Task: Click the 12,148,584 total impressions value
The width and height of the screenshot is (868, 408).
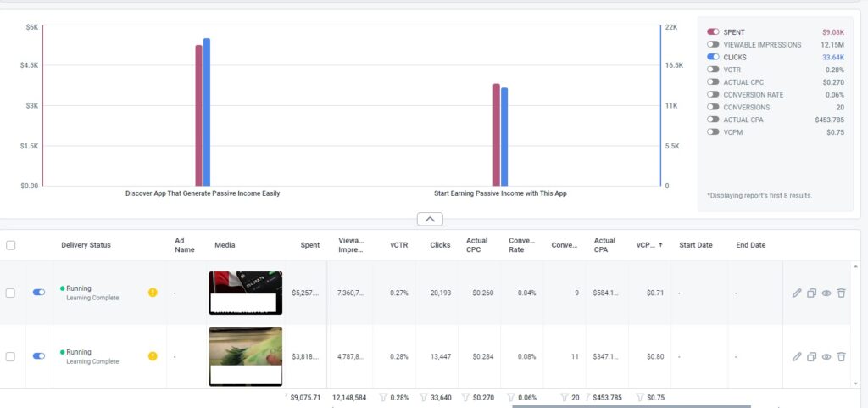Action: (349, 398)
